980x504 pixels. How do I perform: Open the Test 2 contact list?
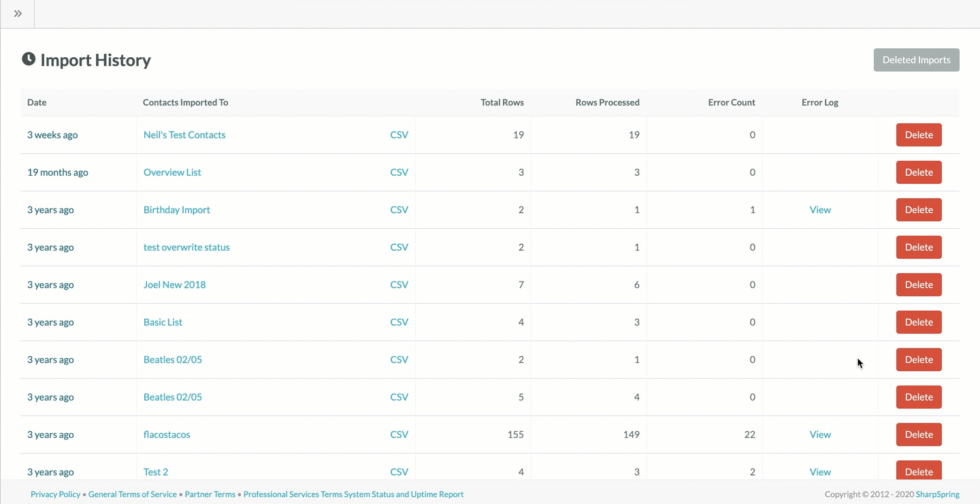156,471
